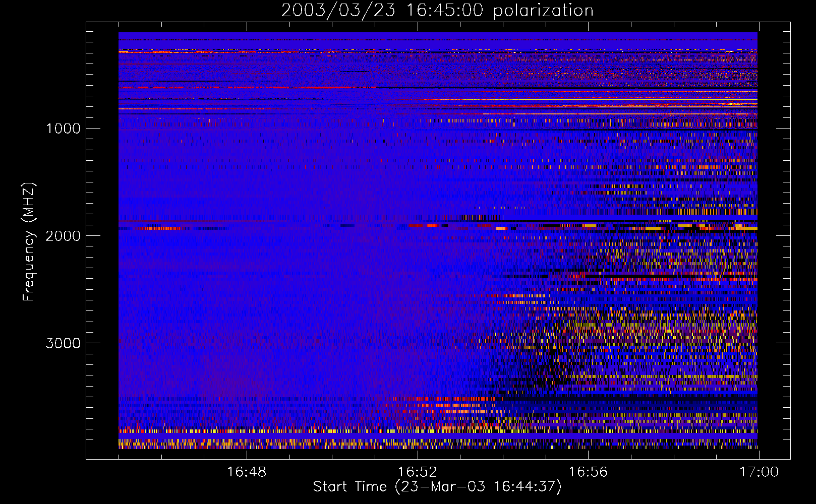The width and height of the screenshot is (816, 504).
Task: Click the 'Start Time (23-Mar-03 16:44:37)' label
Action: pos(437,487)
